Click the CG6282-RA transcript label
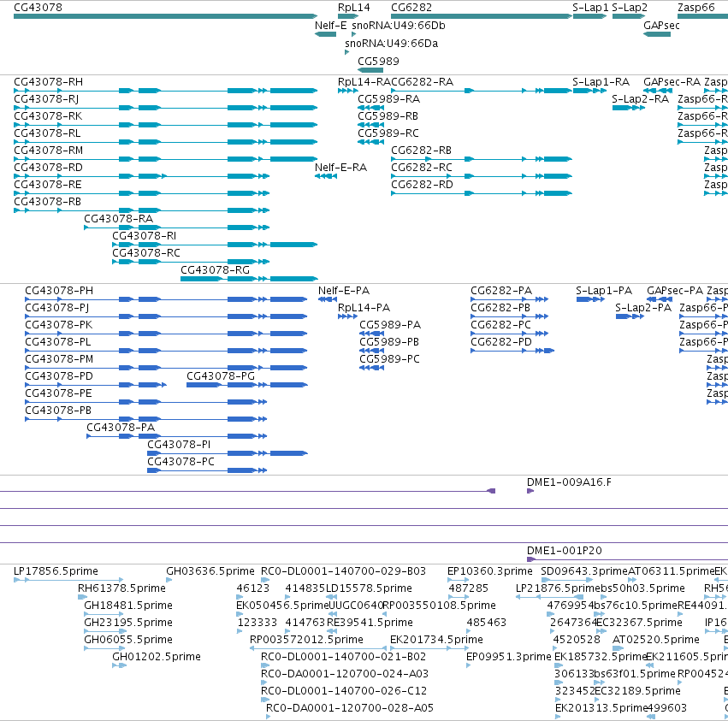 pyautogui.click(x=422, y=82)
